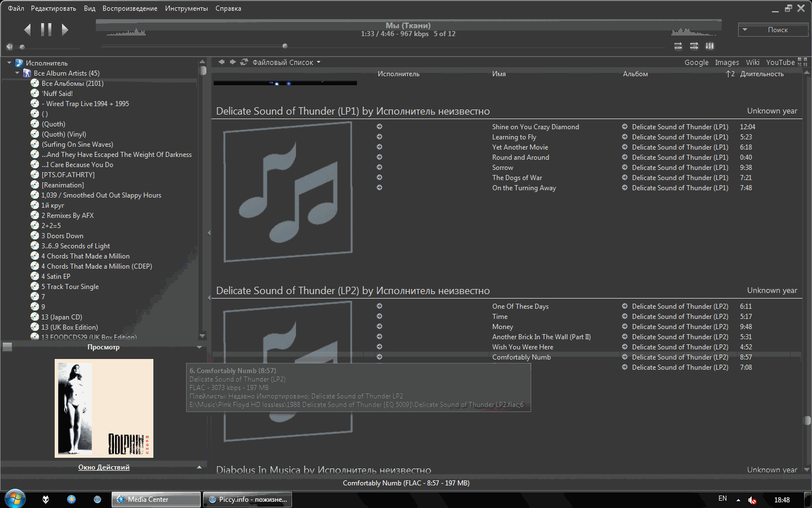Open the Windows Start button
812x508 pixels.
point(15,499)
